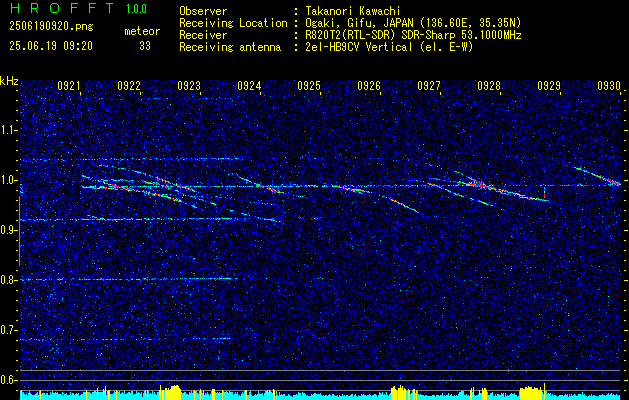Screen dimensions: 629x400
Task: Click the 0922 time marker
Action: click(x=129, y=85)
